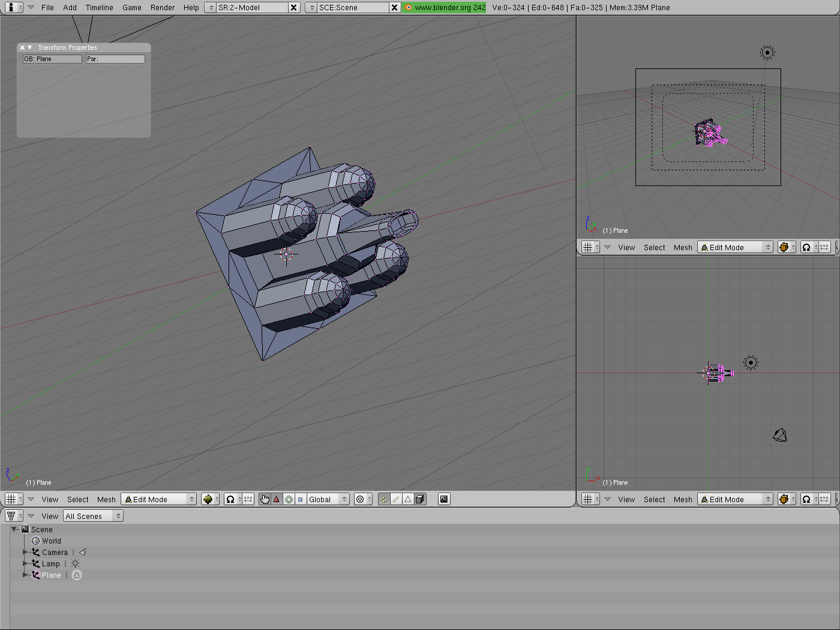Screen dimensions: 840x630
Task: Toggle the 3D transform manipulator hand icon
Action: [265, 499]
